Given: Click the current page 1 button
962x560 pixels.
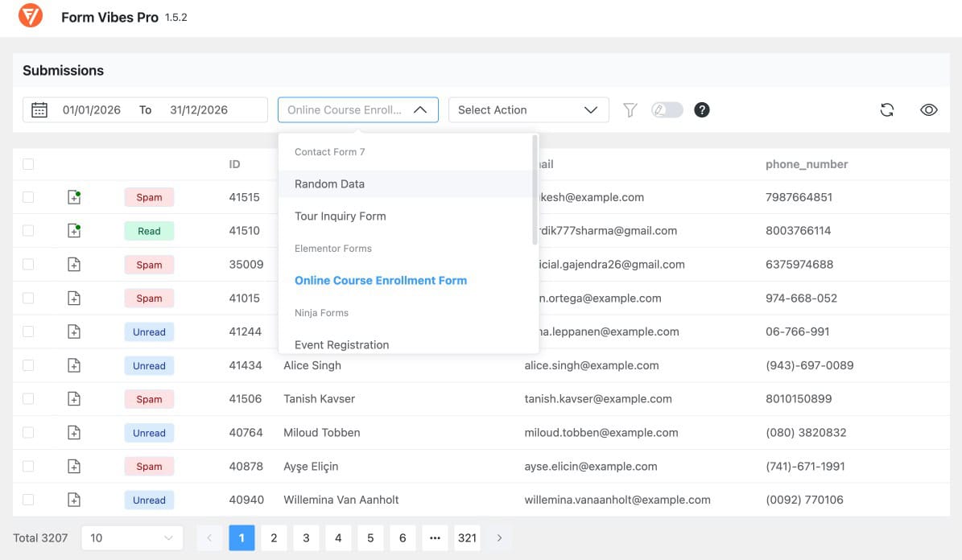Looking at the screenshot, I should [x=242, y=538].
